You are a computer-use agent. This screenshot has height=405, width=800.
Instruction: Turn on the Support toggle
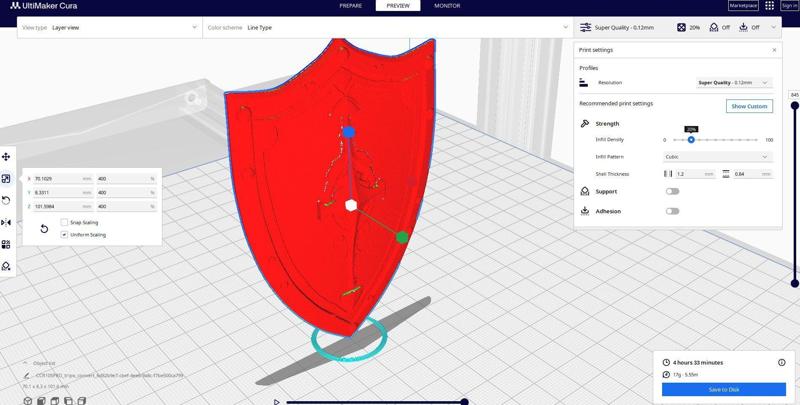[x=672, y=191]
